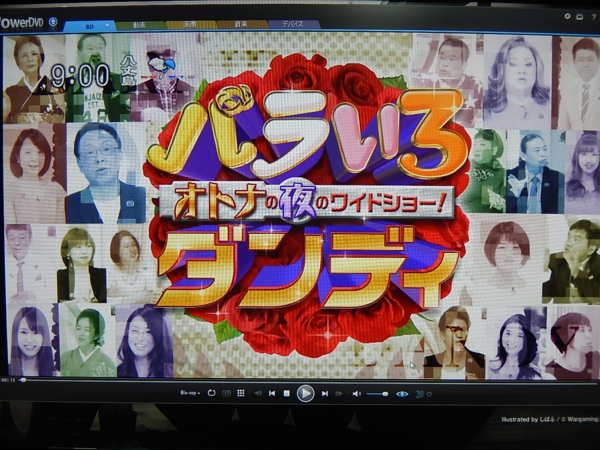Open 3D settings small gear
This screenshot has width=600, height=450.
(429, 394)
